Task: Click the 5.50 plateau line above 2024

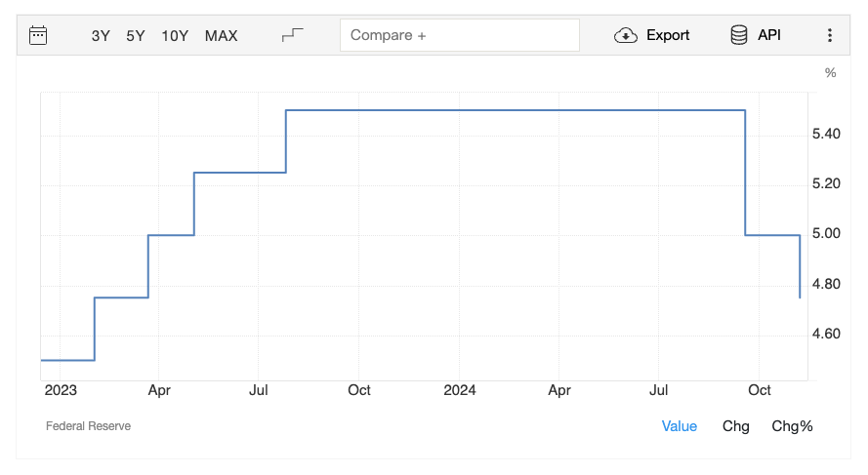Action: pyautogui.click(x=460, y=110)
